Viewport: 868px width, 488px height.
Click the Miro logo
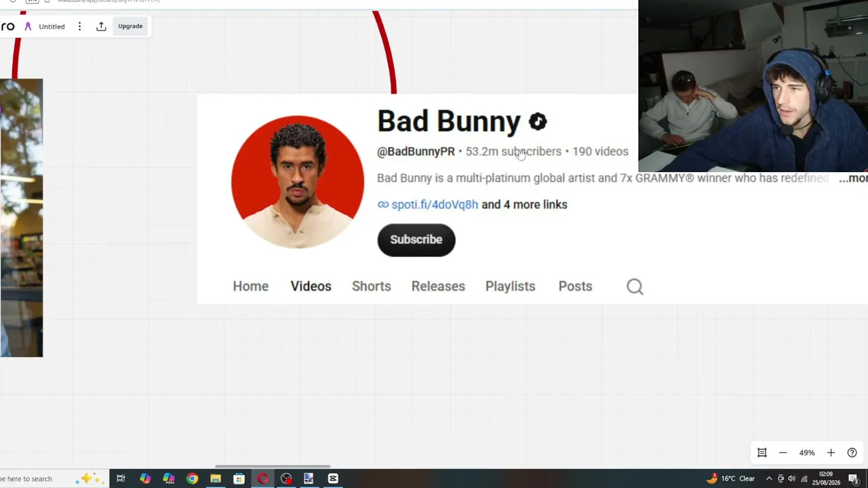pyautogui.click(x=7, y=26)
